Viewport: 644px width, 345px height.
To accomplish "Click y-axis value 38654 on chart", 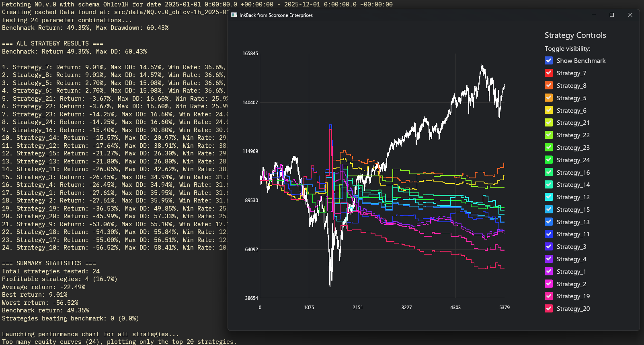I will 252,298.
